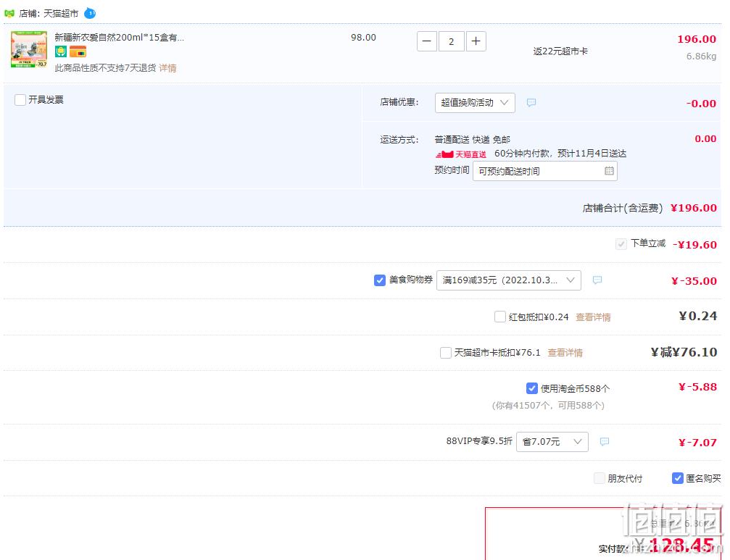Check the 红包抵扣¥0.24 checkbox
Screen dimensions: 730x560
[x=500, y=317]
